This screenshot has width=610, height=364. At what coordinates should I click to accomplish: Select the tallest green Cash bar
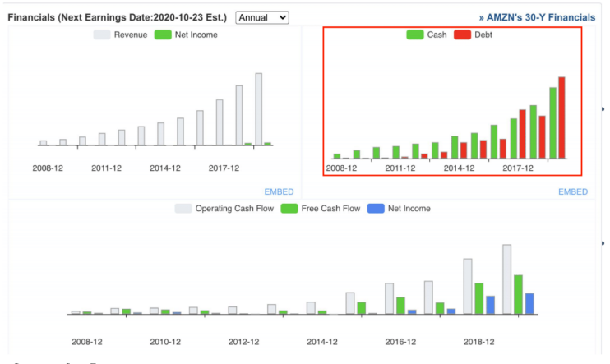click(x=552, y=123)
